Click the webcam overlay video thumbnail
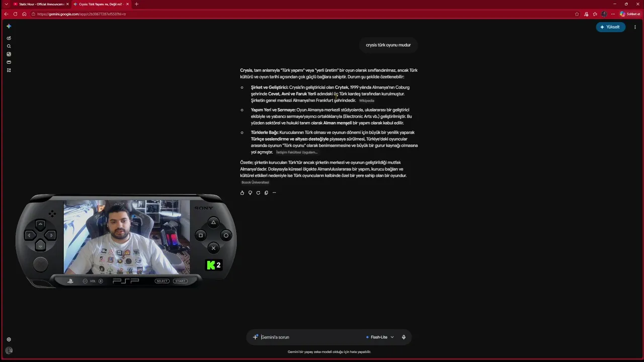Viewport: 644px width, 362px height. tap(127, 237)
